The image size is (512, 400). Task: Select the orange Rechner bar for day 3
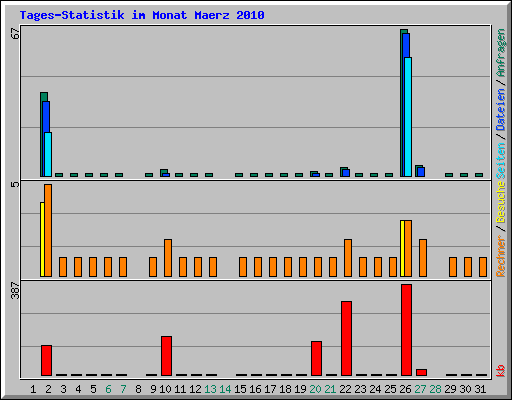click(63, 267)
